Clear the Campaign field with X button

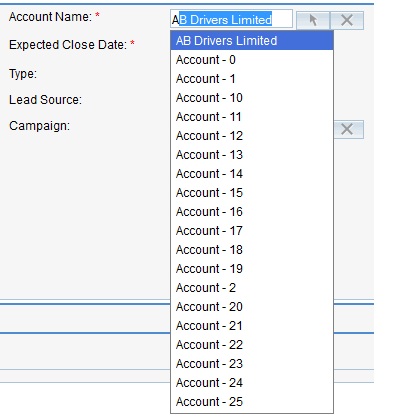coord(347,129)
